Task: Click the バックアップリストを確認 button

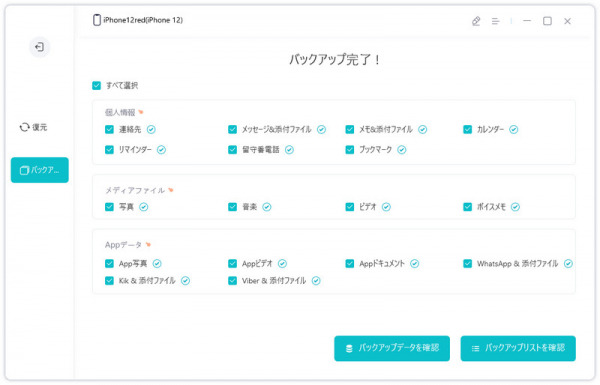Action: (518, 348)
